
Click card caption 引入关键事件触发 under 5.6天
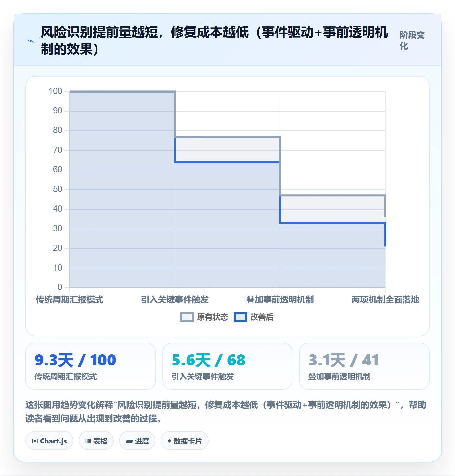(203, 377)
